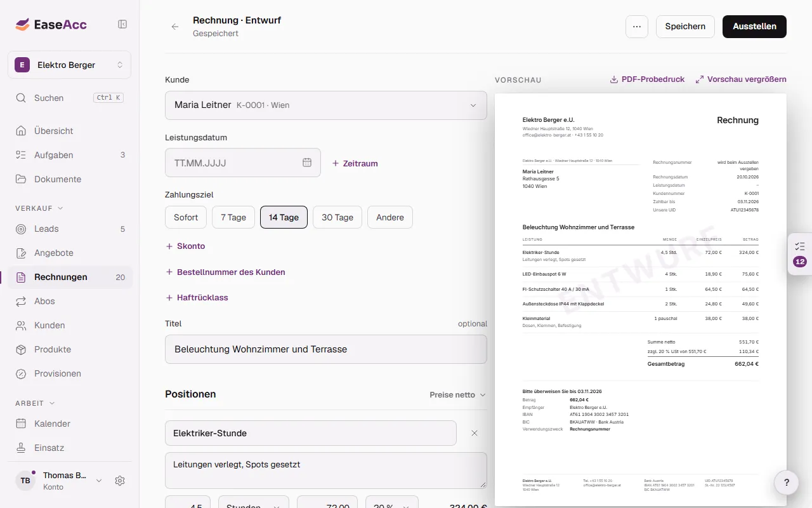
Task: Open the checklist panel with 12 badge
Action: (799, 254)
